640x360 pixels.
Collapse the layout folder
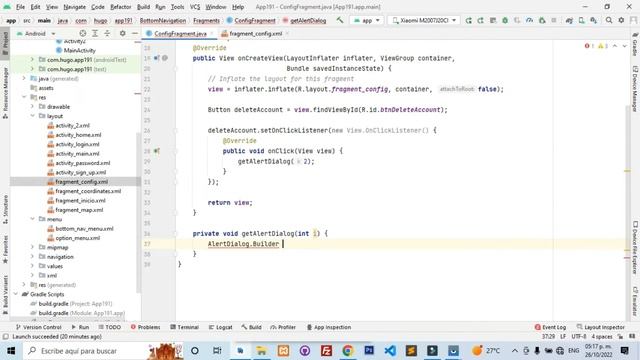point(32,116)
